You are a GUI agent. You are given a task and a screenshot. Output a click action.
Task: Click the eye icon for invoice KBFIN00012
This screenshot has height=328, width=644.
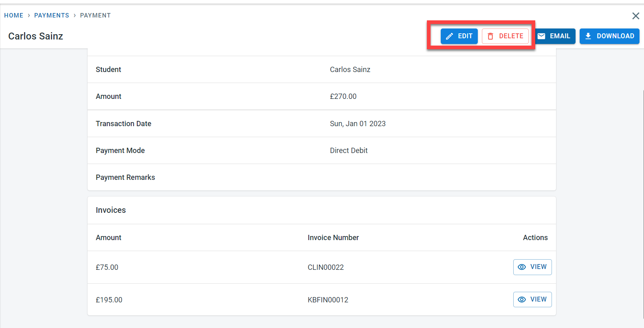coord(521,300)
